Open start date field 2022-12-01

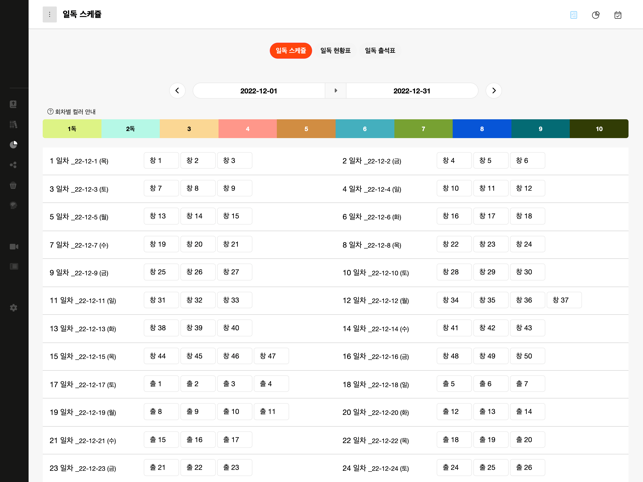[259, 91]
